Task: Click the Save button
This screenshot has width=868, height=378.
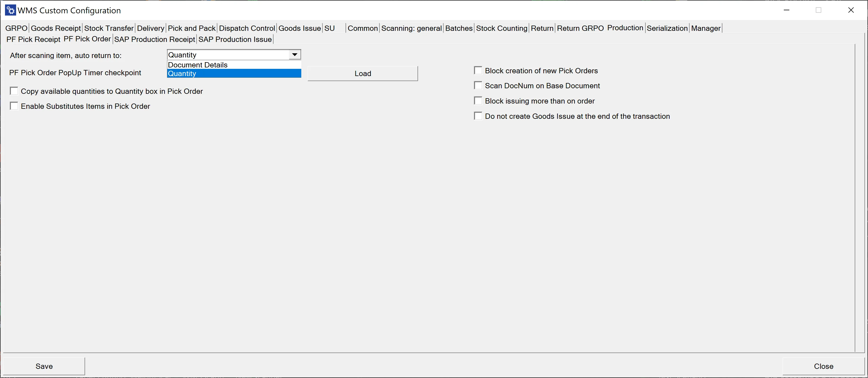Action: click(x=44, y=366)
